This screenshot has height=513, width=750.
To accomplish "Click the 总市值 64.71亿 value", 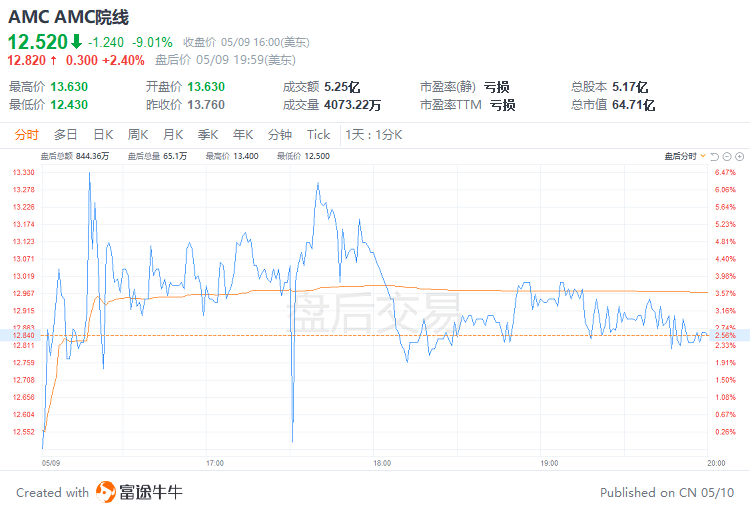I will (x=633, y=105).
